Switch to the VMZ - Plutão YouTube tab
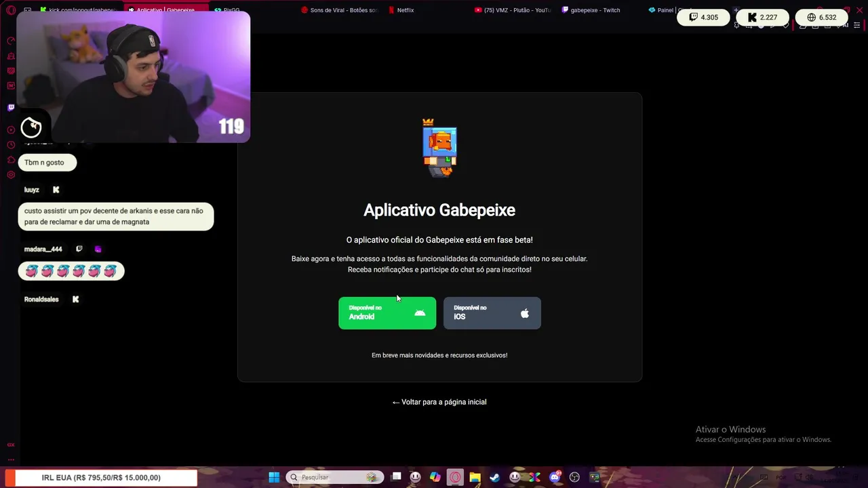Image resolution: width=868 pixels, height=488 pixels. [x=513, y=10]
